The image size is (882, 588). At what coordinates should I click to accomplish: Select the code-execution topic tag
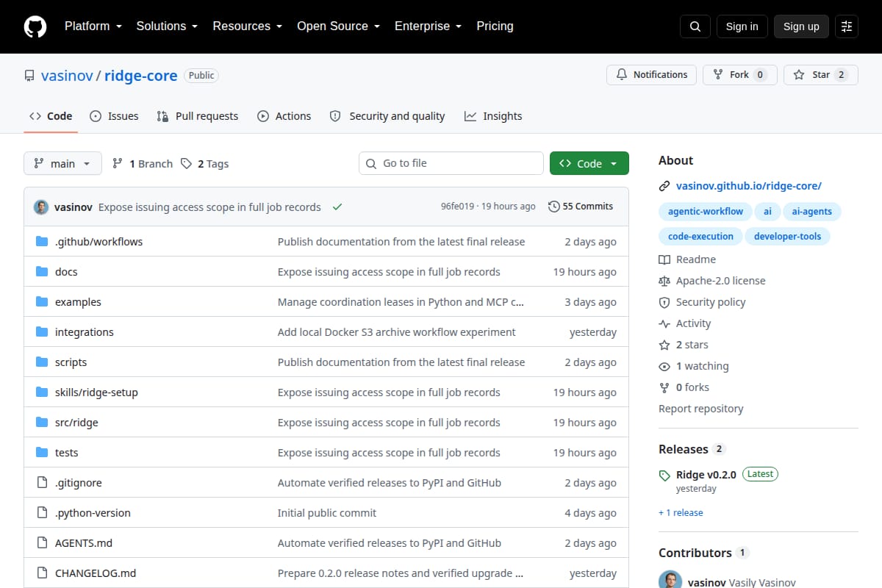(x=700, y=237)
